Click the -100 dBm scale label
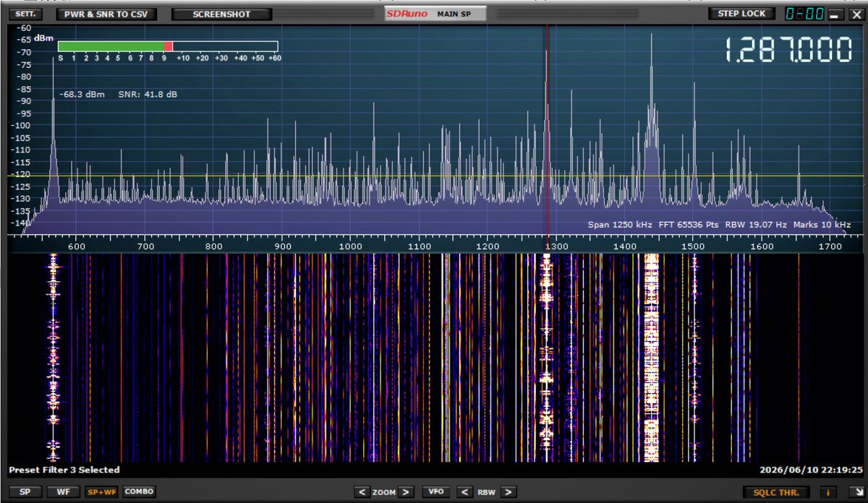Viewport: 868px width, 503px height. click(x=21, y=126)
